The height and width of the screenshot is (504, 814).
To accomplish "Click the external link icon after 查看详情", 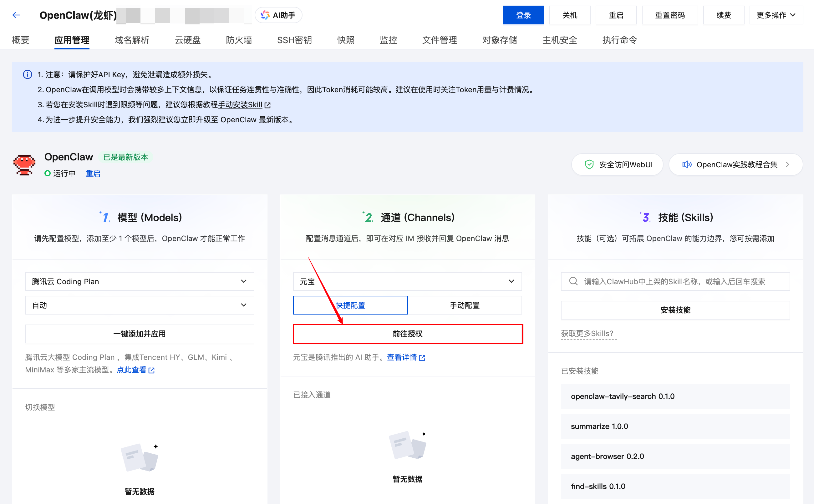I will tap(423, 357).
